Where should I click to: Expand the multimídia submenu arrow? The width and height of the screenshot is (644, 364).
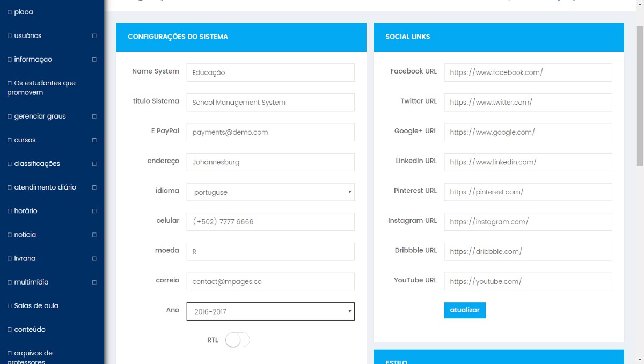point(94,282)
